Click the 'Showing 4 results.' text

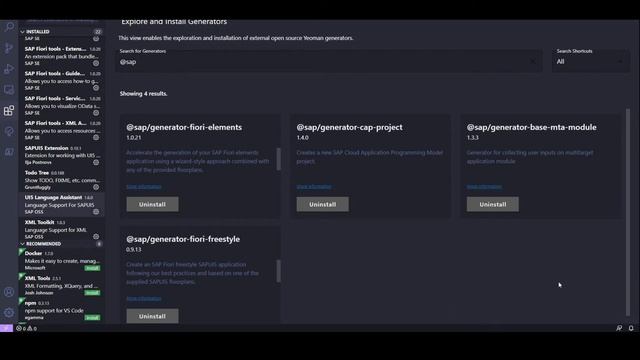[143, 93]
